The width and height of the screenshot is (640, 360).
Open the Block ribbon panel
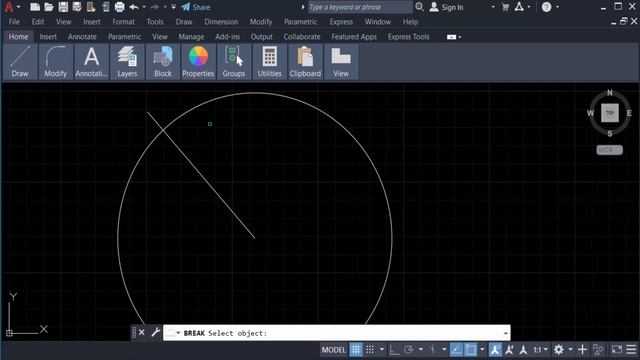162,62
